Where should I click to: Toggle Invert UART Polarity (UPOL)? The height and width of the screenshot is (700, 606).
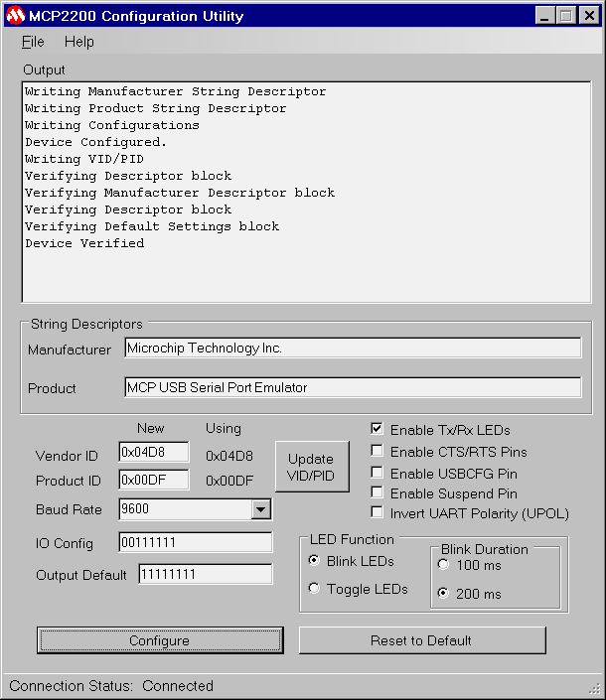(x=377, y=512)
